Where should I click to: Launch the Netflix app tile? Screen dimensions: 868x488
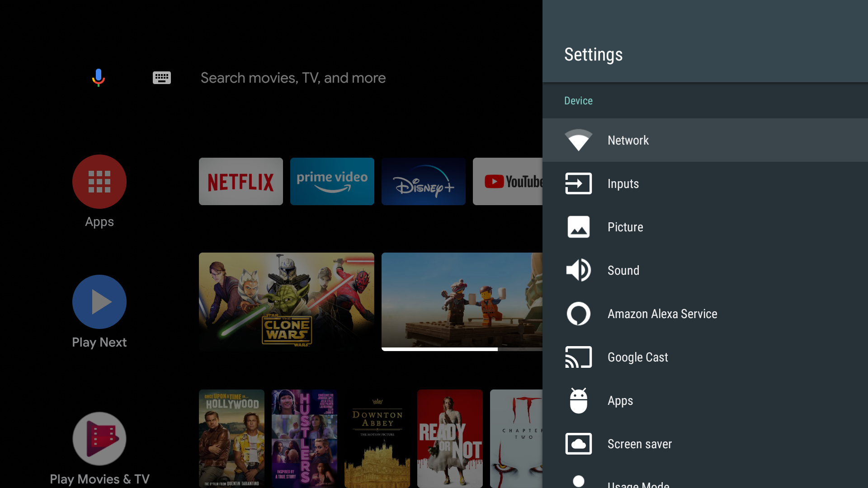pos(241,181)
